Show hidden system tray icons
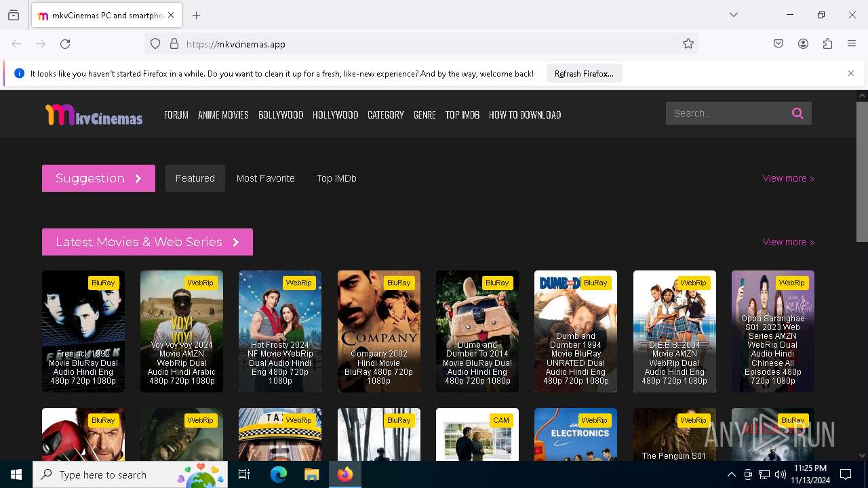 click(x=731, y=474)
